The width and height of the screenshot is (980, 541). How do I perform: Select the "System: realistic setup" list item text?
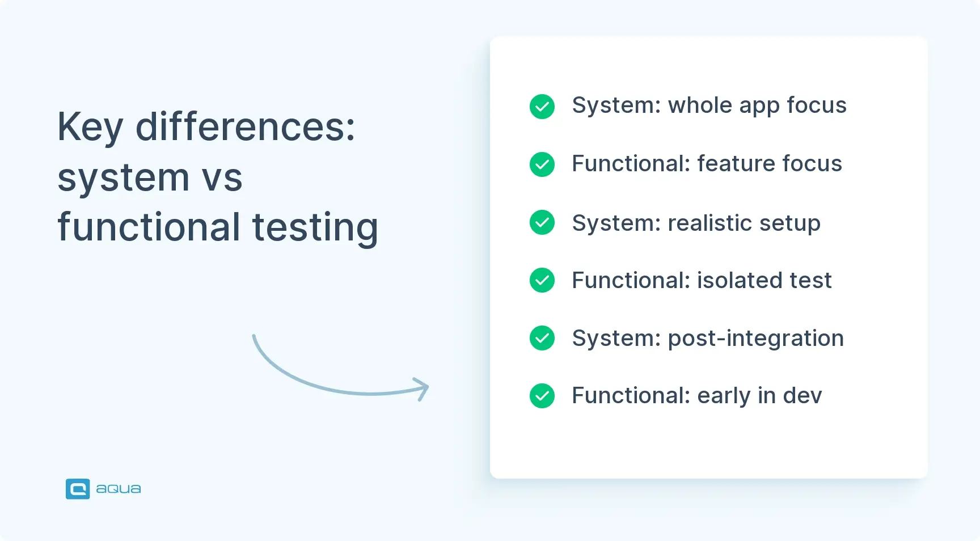coord(696,223)
